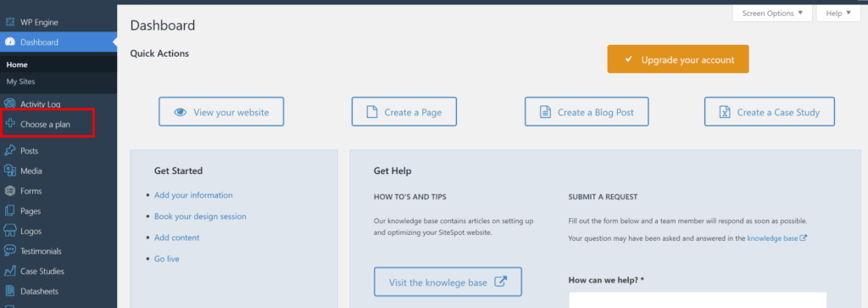Expand the Help dropdown tab
The image size is (868, 308).
[x=838, y=14]
